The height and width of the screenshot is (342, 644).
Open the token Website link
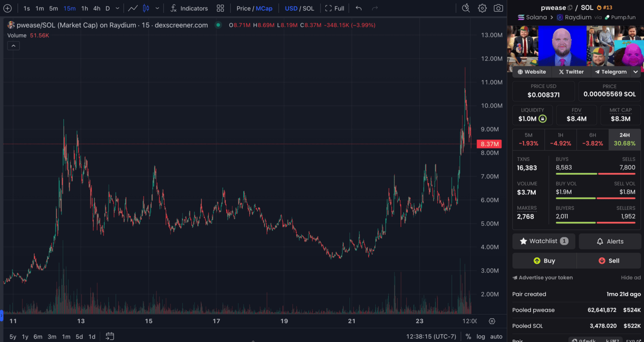(532, 72)
